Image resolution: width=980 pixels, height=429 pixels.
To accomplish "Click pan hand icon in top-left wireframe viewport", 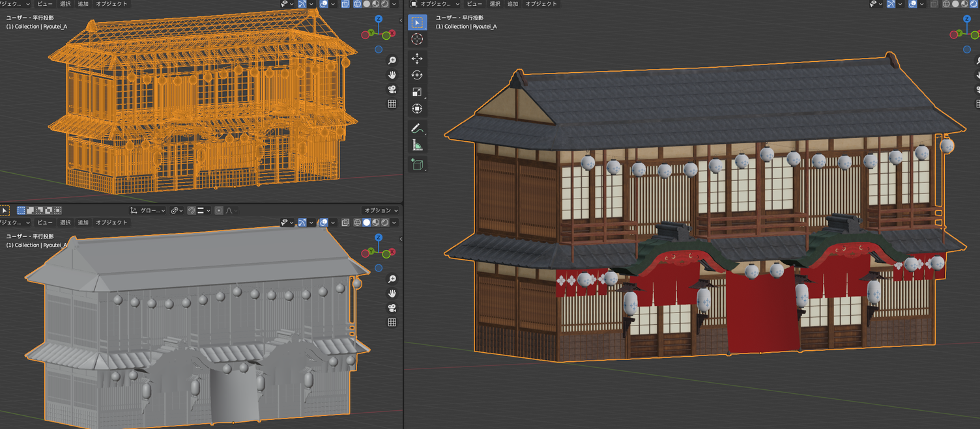I will point(392,75).
